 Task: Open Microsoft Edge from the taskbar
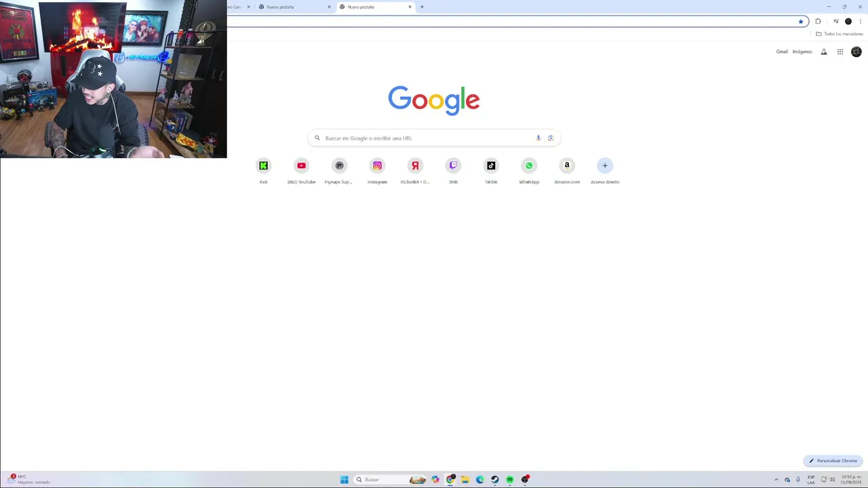pos(480,480)
